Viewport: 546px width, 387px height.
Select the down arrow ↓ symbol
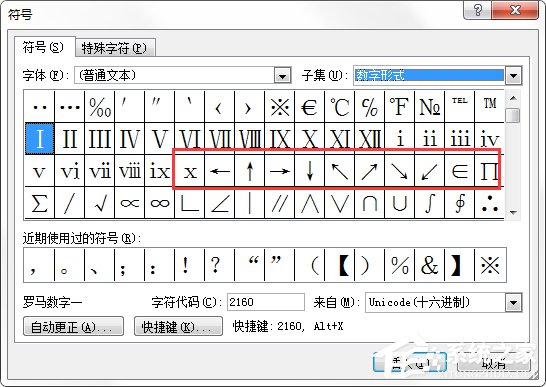pos(310,171)
